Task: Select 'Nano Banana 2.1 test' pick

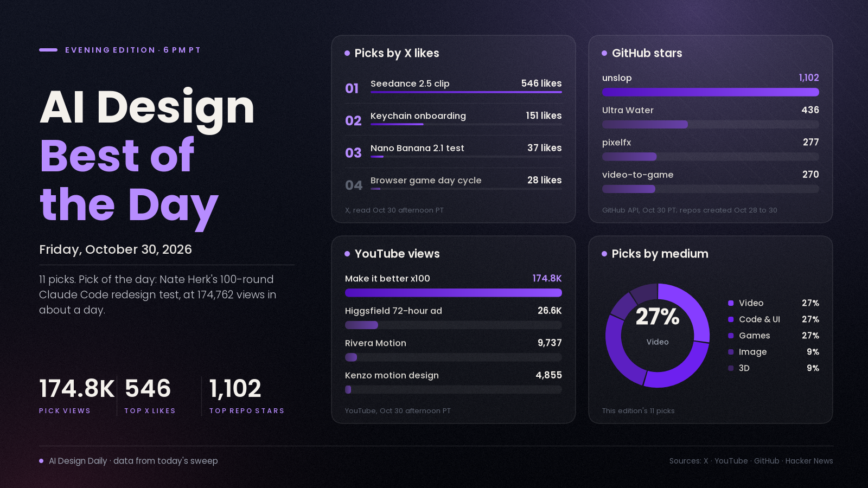Action: click(417, 148)
